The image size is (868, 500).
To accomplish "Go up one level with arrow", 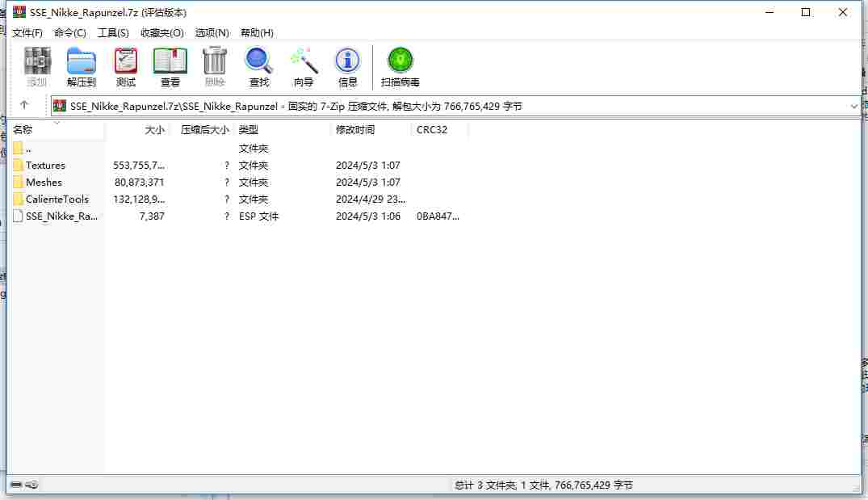I will [23, 105].
